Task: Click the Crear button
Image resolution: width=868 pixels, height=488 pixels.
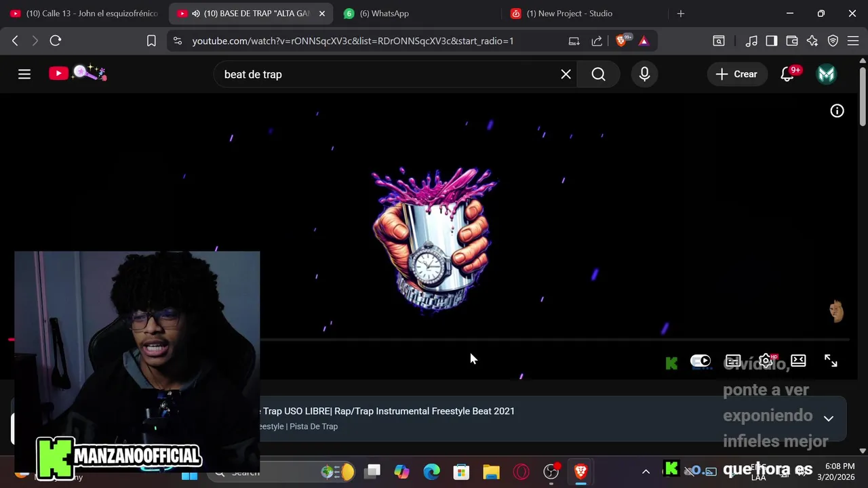Action: [x=737, y=74]
